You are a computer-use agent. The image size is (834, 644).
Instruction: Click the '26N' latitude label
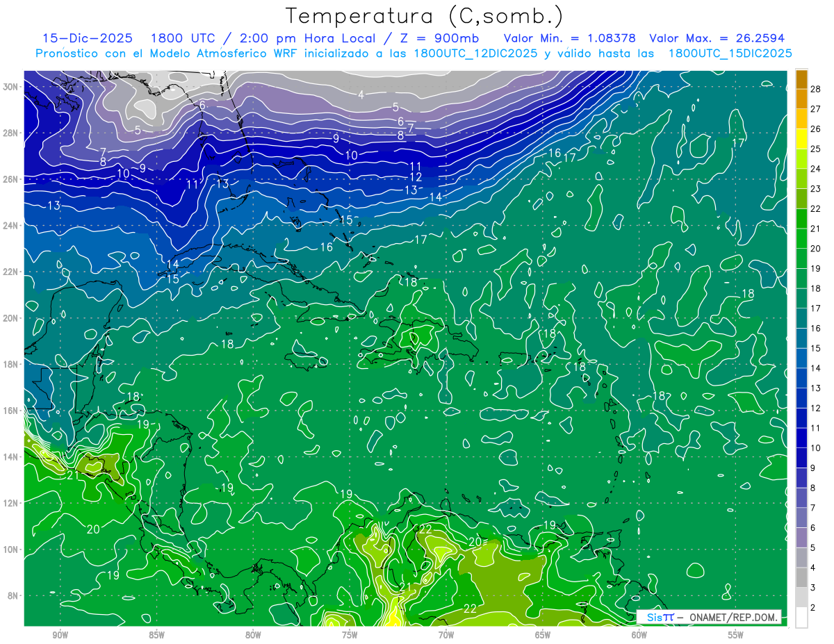pyautogui.click(x=11, y=179)
